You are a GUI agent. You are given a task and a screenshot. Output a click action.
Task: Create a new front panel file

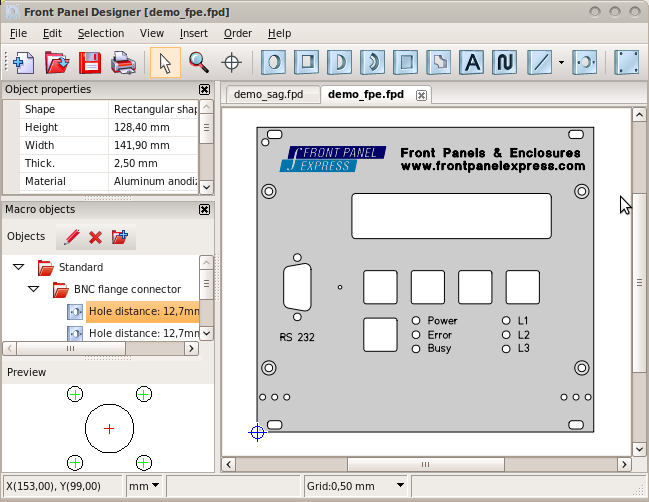coord(24,62)
